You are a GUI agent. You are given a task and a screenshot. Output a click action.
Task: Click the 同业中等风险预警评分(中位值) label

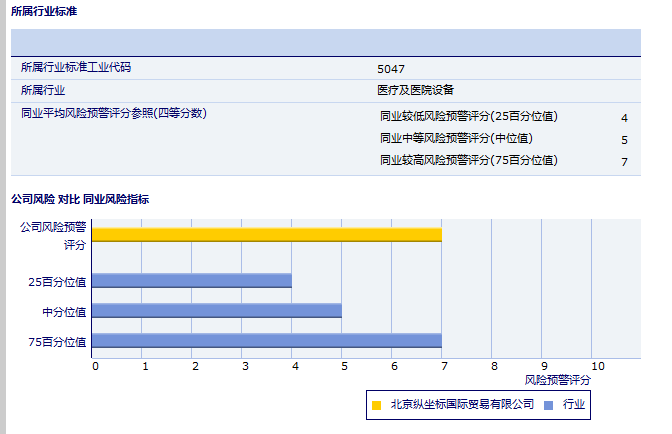pos(456,138)
